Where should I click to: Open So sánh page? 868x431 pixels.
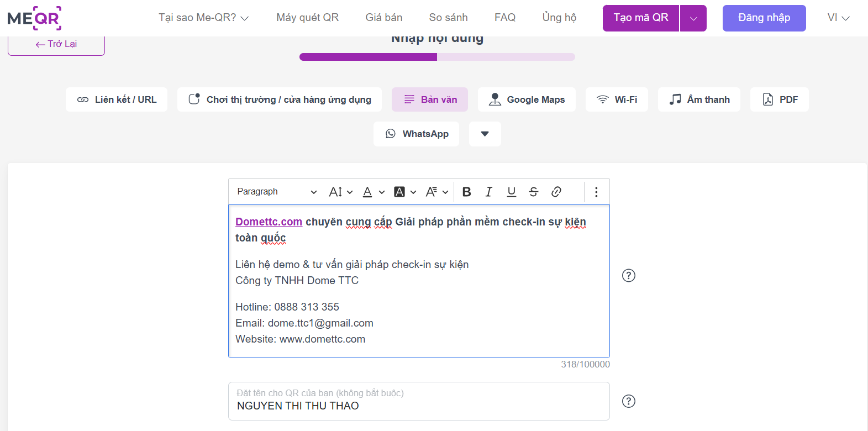[x=449, y=18]
